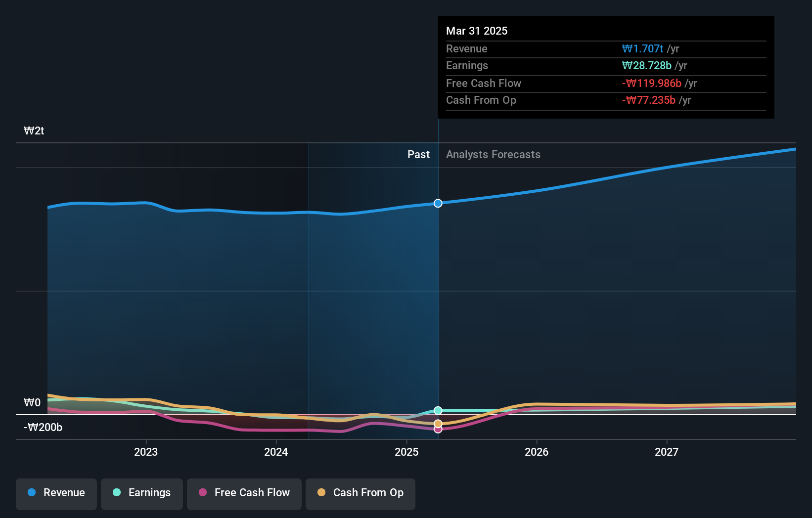Toggle the Earnings series off
The image size is (812, 518).
[142, 493]
